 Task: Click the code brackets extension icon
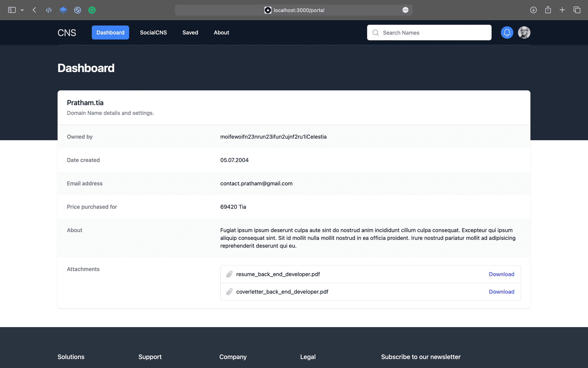pyautogui.click(x=49, y=10)
